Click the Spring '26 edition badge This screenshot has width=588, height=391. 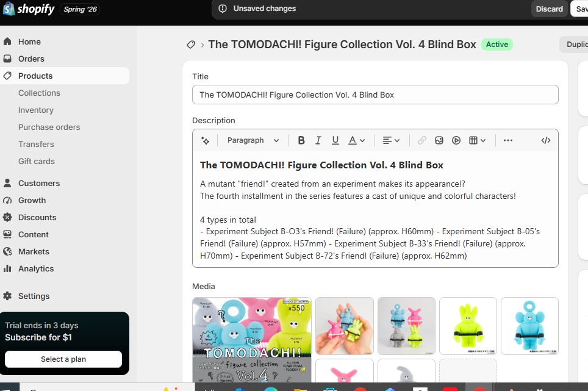(x=80, y=9)
